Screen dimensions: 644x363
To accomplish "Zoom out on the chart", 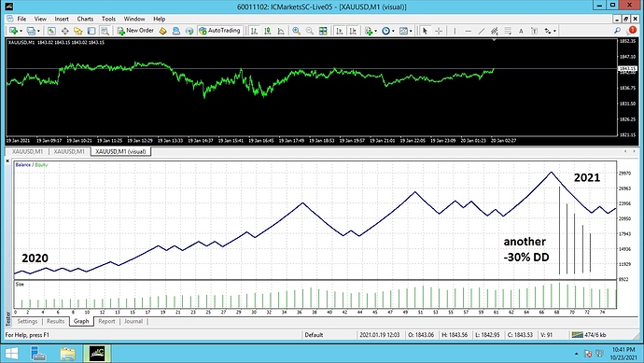I will coord(310,31).
